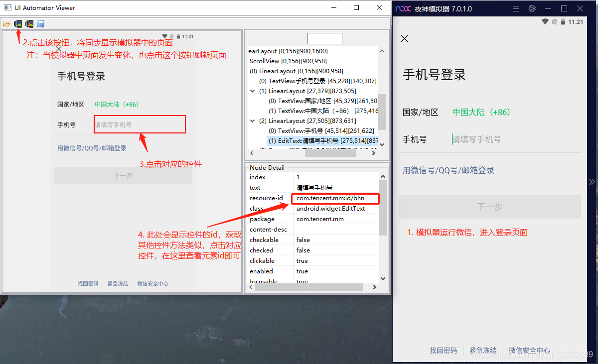Open the Nox emulator hamburger menu
The image size is (598, 364).
(x=516, y=8)
